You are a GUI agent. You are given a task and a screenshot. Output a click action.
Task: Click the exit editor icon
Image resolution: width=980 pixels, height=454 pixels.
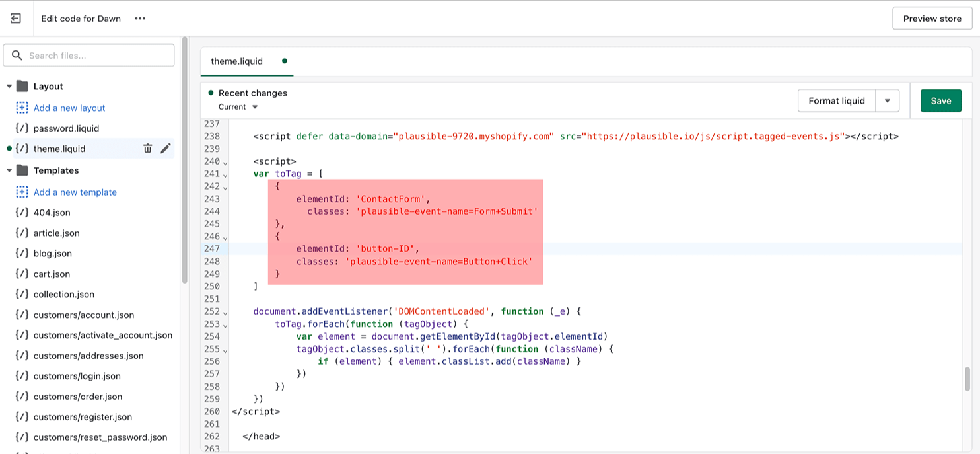[x=16, y=19]
